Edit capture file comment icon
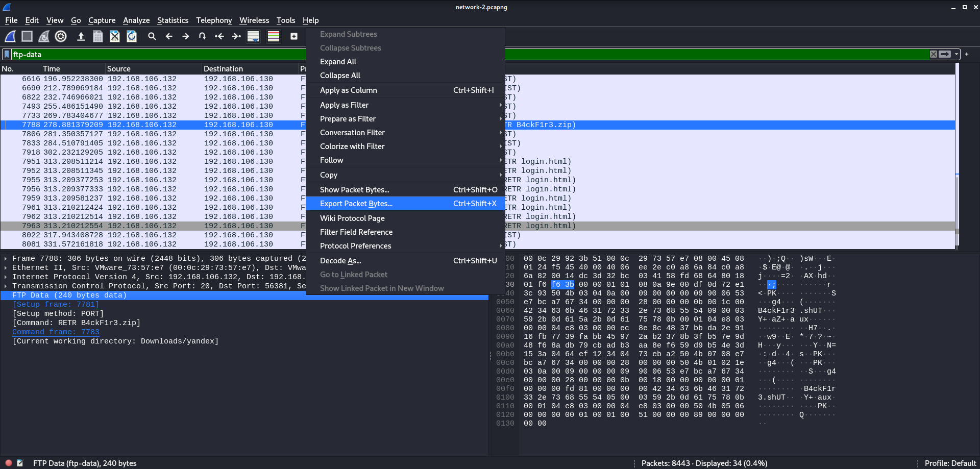The image size is (980, 469). click(x=20, y=463)
